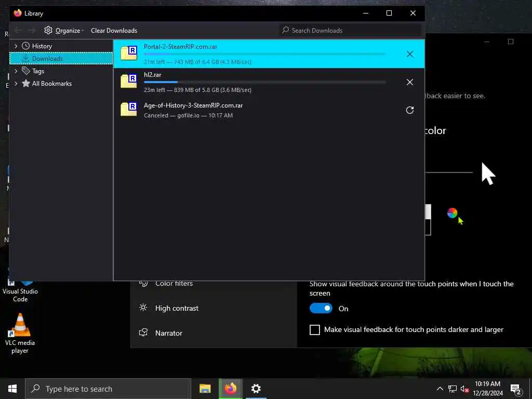Click the '23m left — 839 MB of 5.8 GB' status
The image size is (532, 399).
pyautogui.click(x=197, y=90)
